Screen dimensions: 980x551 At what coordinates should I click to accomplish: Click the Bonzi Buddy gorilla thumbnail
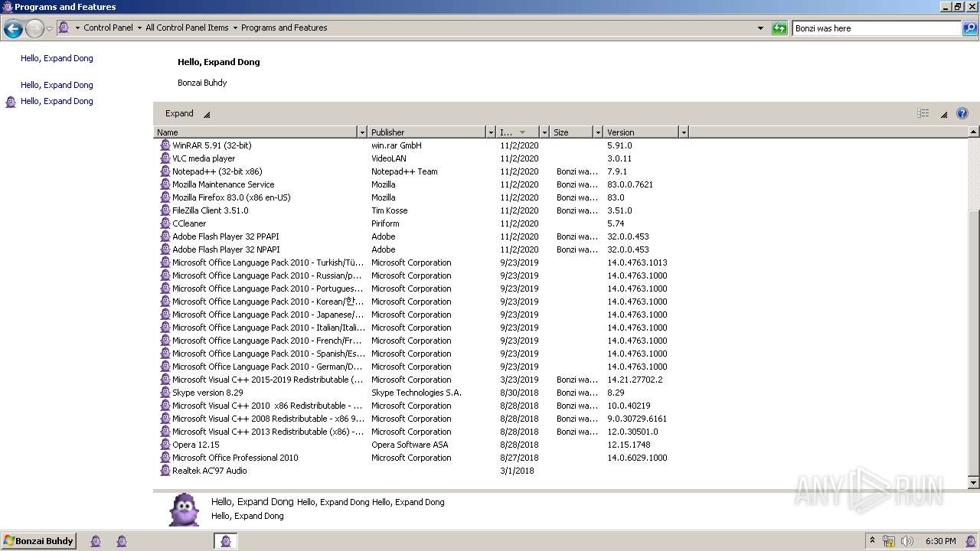184,510
